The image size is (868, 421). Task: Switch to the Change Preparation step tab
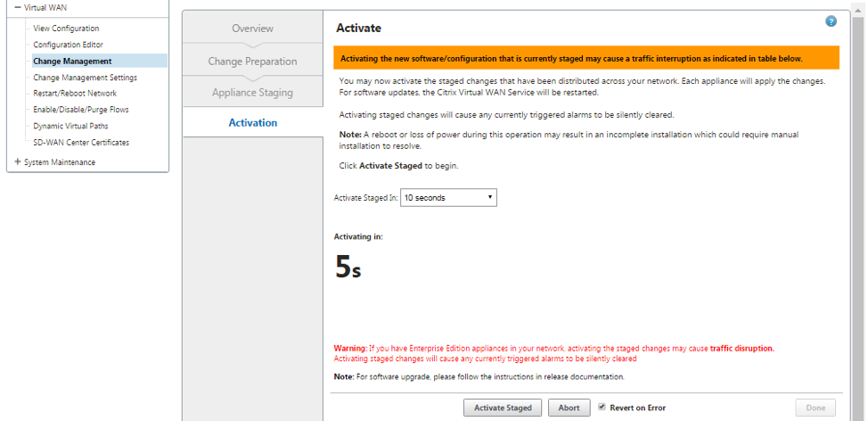[252, 61]
